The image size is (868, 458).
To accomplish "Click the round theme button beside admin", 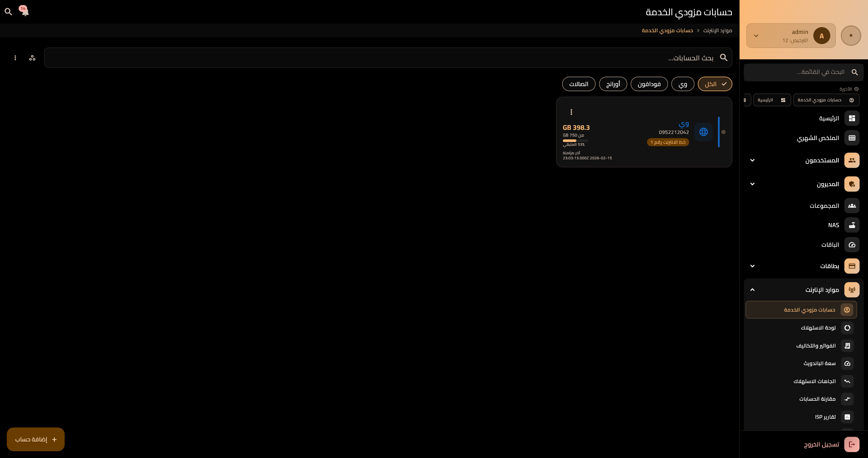I will [x=851, y=36].
